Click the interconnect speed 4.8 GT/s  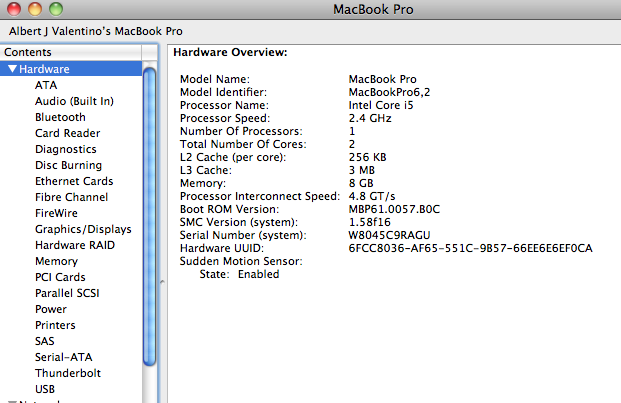tap(372, 196)
